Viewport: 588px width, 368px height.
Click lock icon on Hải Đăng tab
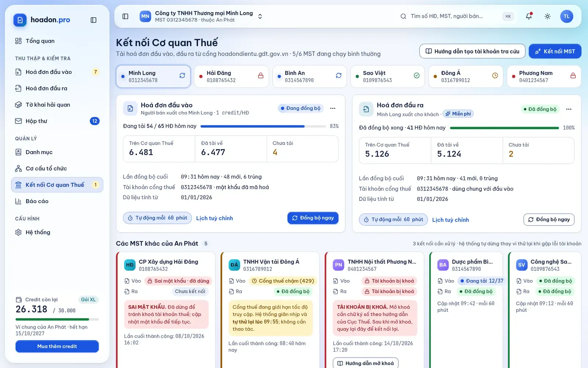pos(261,75)
